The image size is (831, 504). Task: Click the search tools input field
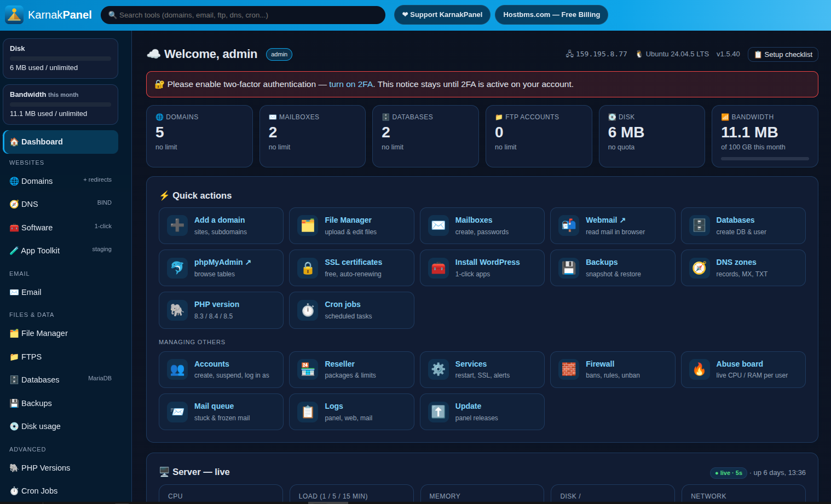[243, 15]
